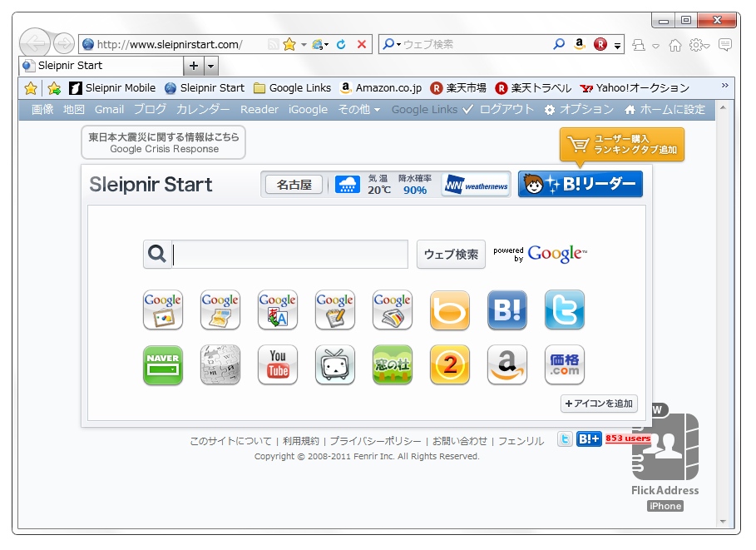This screenshot has height=550, width=756.
Task: Bookmark page with address bar star
Action: [x=289, y=44]
